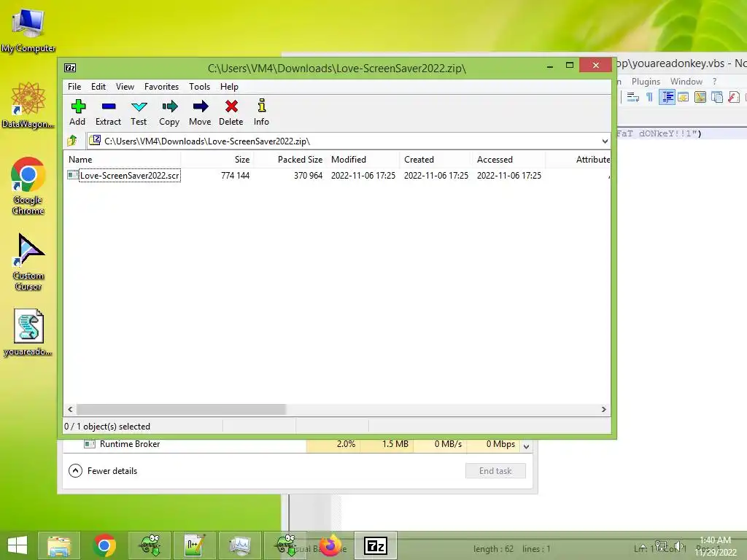The width and height of the screenshot is (747, 560).
Task: Open the View menu in 7-Zip
Action: point(125,87)
